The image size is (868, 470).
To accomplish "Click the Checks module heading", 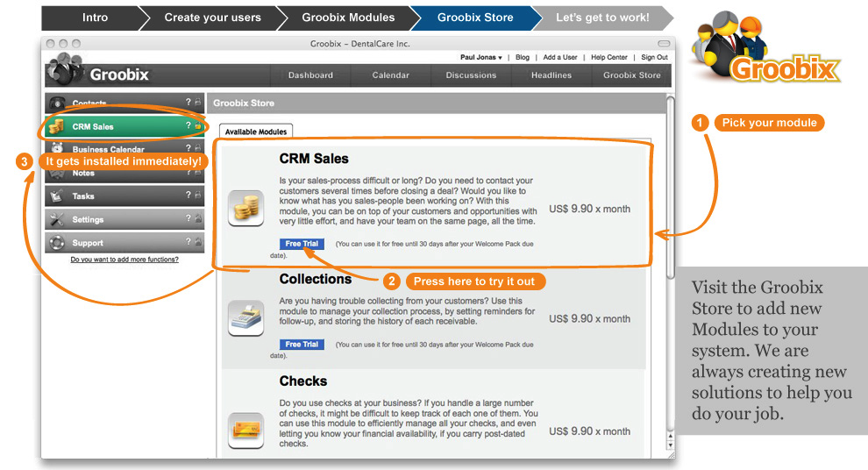I will coord(303,381).
